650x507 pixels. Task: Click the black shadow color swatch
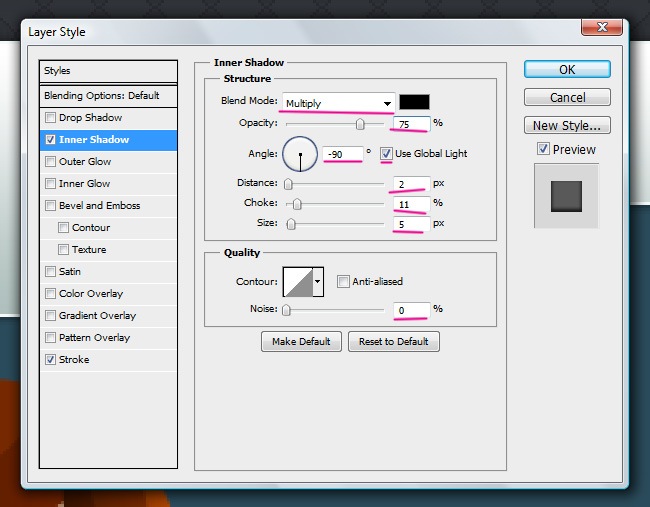coord(414,102)
